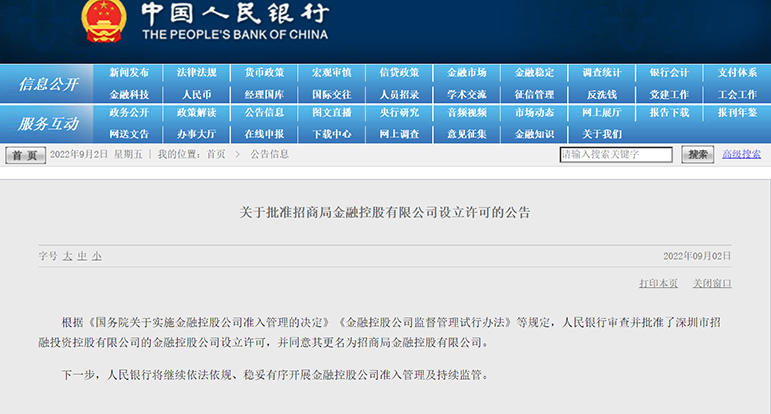
Task: Go to 支付体系
Action: pos(737,73)
